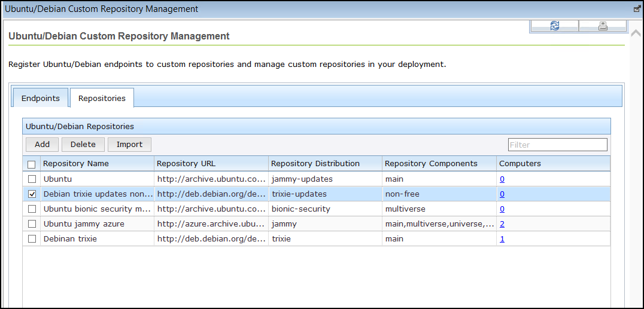
Task: Open the Computers link showing 2
Action: coord(502,224)
